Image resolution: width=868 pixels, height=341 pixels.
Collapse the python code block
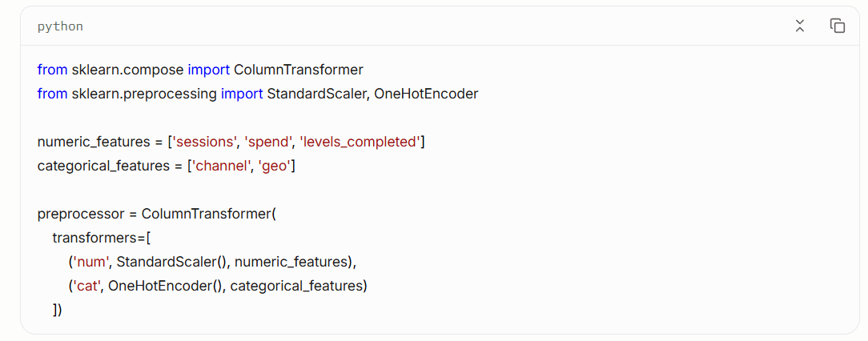[799, 26]
